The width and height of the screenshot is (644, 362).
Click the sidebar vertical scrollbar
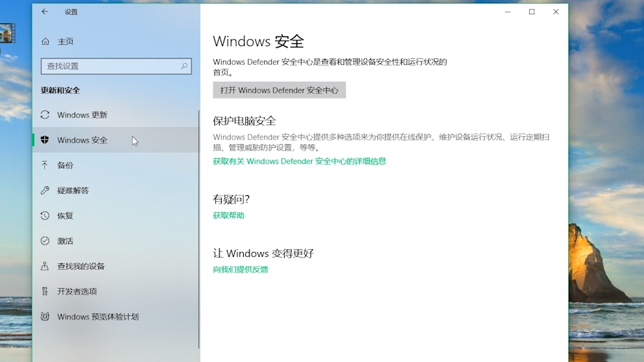tap(199, 229)
